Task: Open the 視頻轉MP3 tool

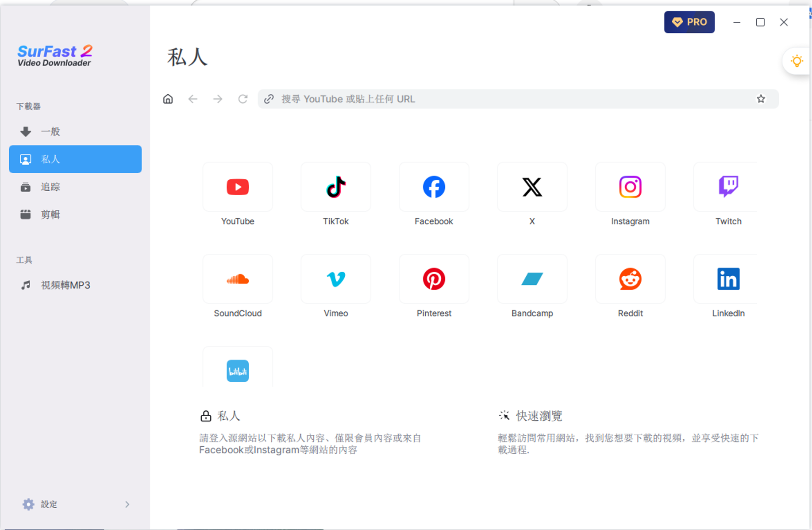Action: coord(65,285)
